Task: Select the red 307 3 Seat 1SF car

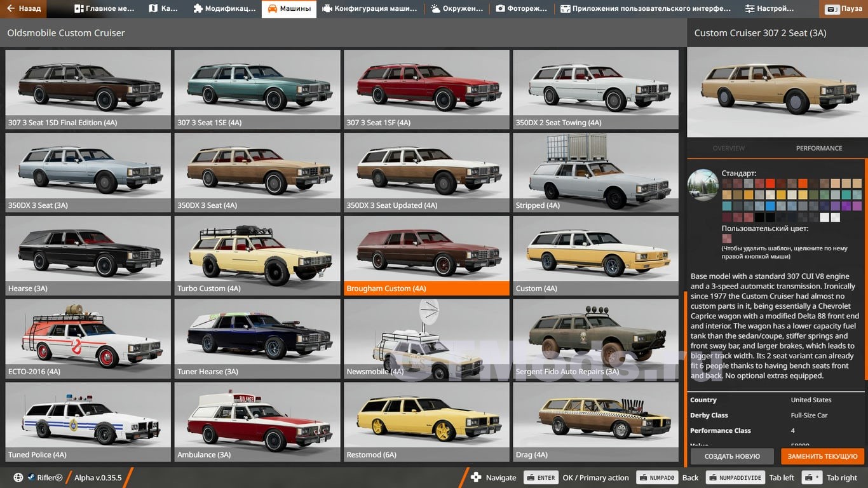Action: [426, 90]
